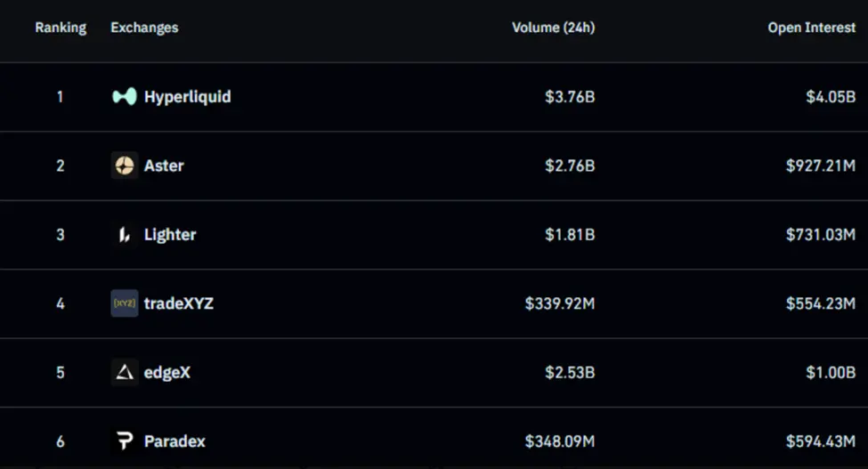
Task: Click edgeX's $2.53B volume cell
Action: [570, 372]
